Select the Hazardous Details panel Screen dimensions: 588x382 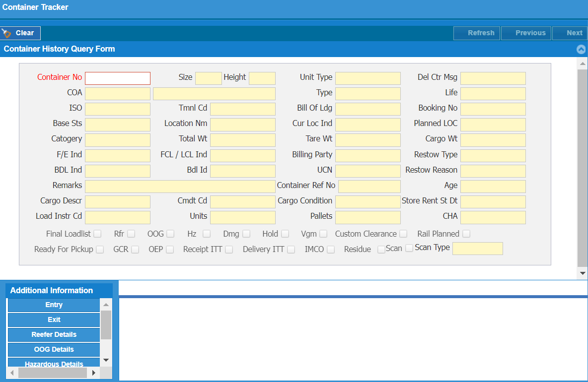[x=54, y=364]
